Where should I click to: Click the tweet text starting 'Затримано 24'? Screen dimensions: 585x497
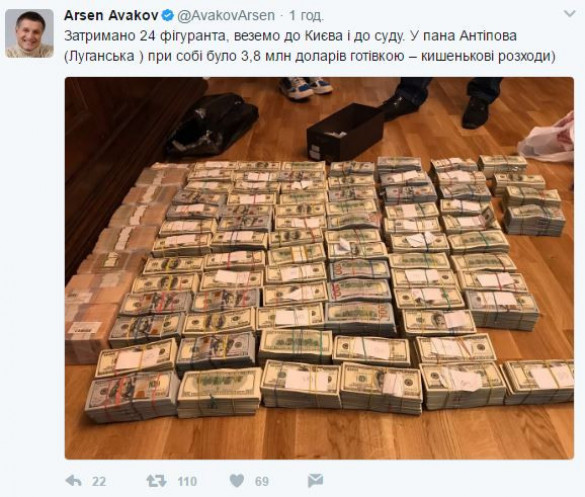pyautogui.click(x=310, y=46)
